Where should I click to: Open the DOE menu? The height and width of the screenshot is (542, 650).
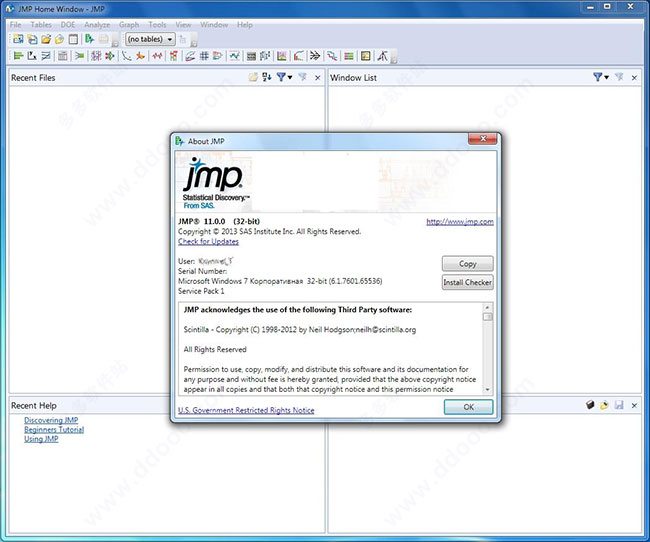pos(68,25)
